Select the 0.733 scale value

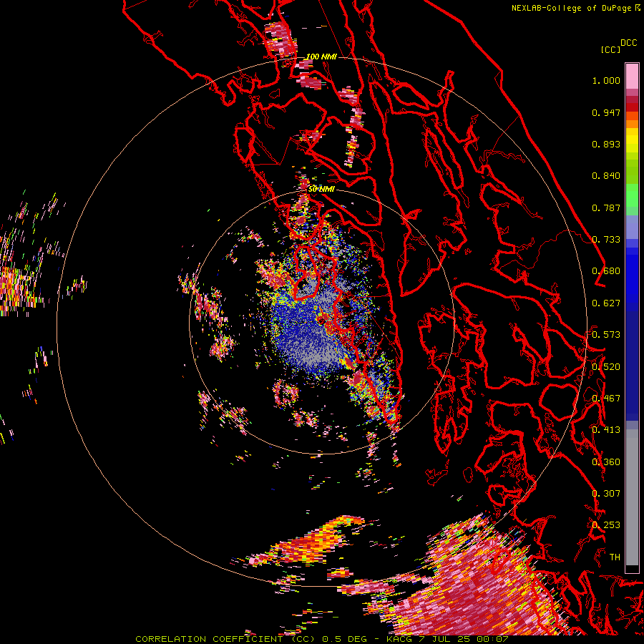[x=606, y=240]
